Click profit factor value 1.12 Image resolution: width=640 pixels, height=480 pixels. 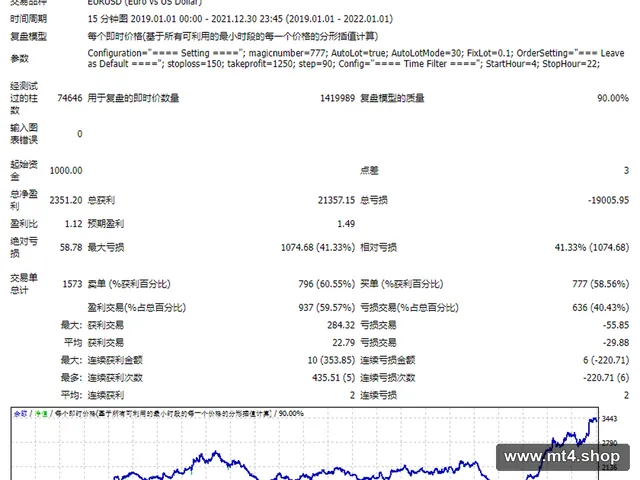(74, 224)
